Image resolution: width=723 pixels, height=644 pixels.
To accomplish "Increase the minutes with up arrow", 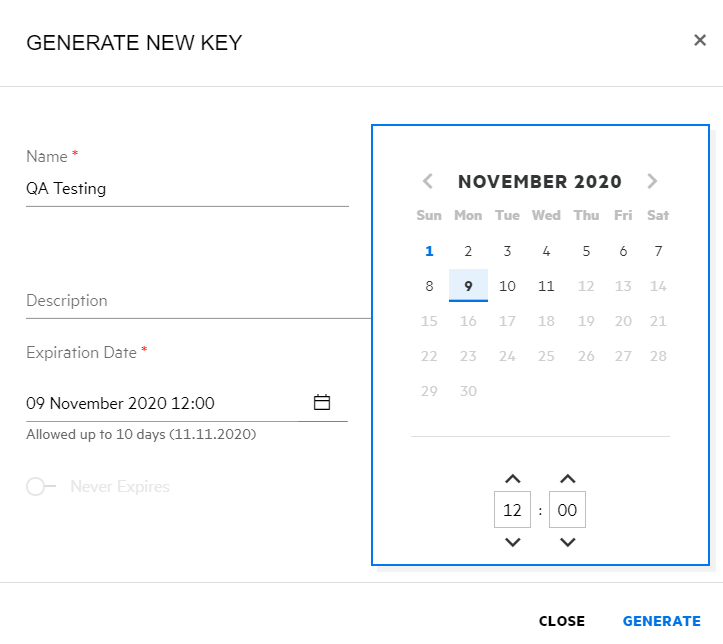I will click(567, 479).
